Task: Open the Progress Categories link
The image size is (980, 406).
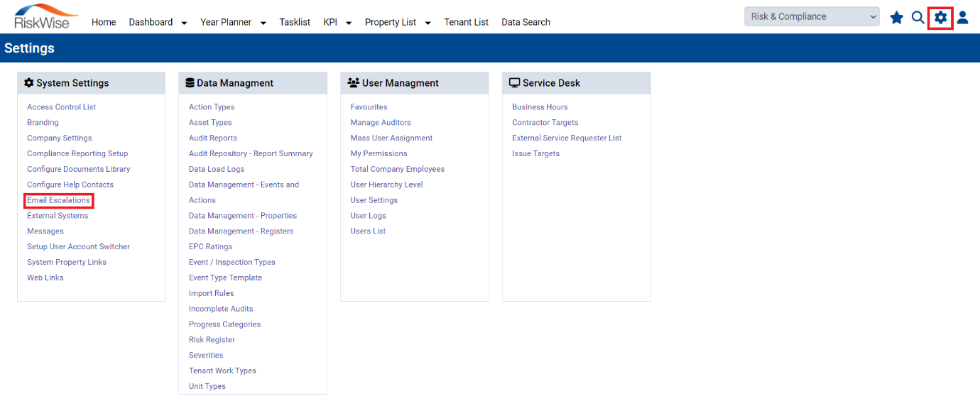Action: click(x=224, y=325)
